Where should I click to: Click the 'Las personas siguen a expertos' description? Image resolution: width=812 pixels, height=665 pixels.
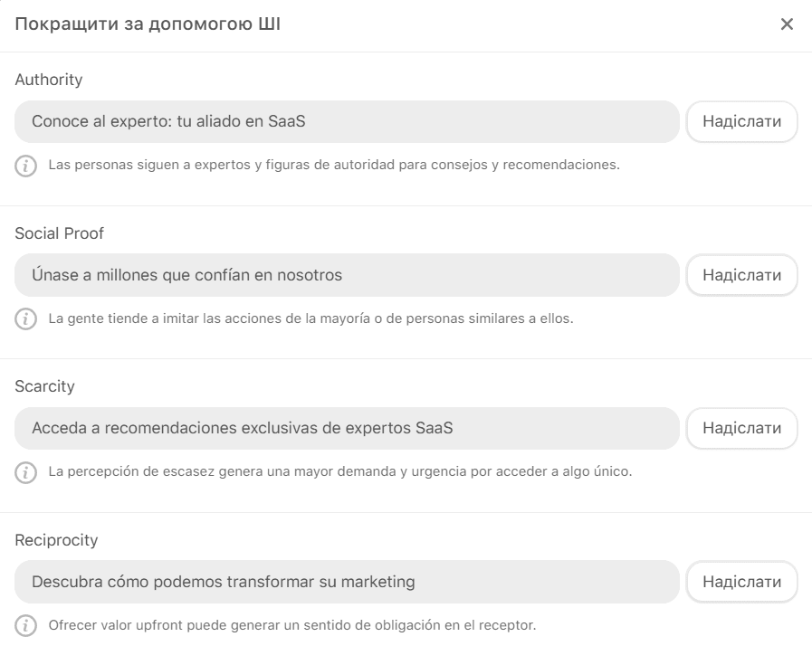334,166
